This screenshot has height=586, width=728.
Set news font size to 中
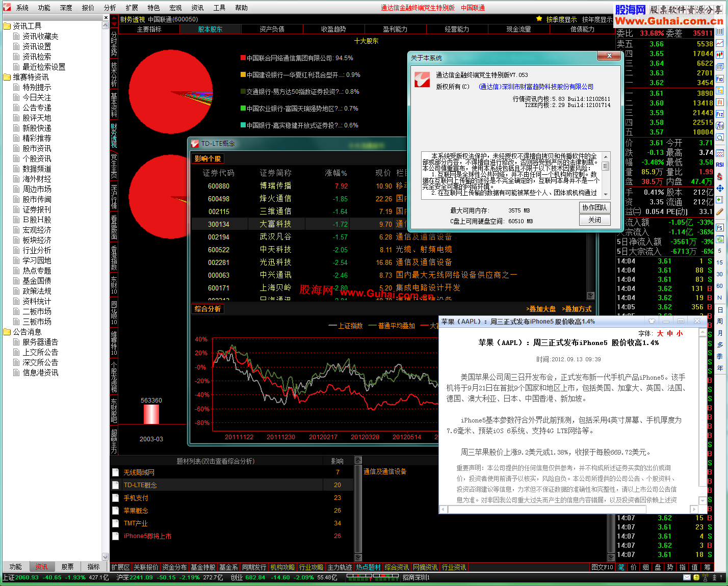coord(670,333)
